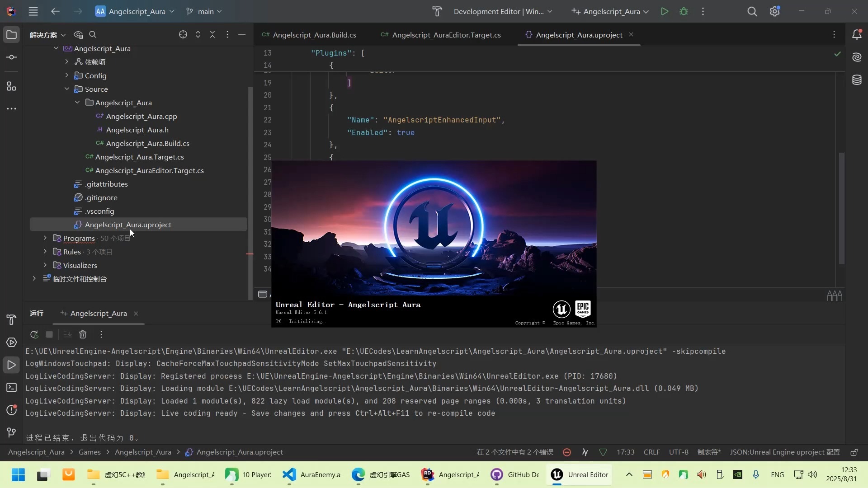The image size is (868, 488).
Task: Toggle scroll to end in Run console
Action: click(67, 334)
